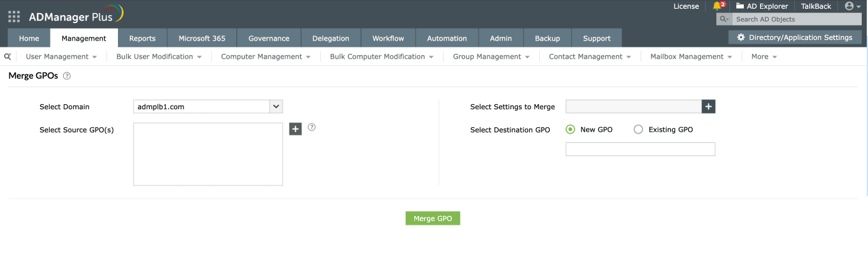The image size is (868, 256).
Task: Switch to the Reports tab
Action: pos(142,38)
